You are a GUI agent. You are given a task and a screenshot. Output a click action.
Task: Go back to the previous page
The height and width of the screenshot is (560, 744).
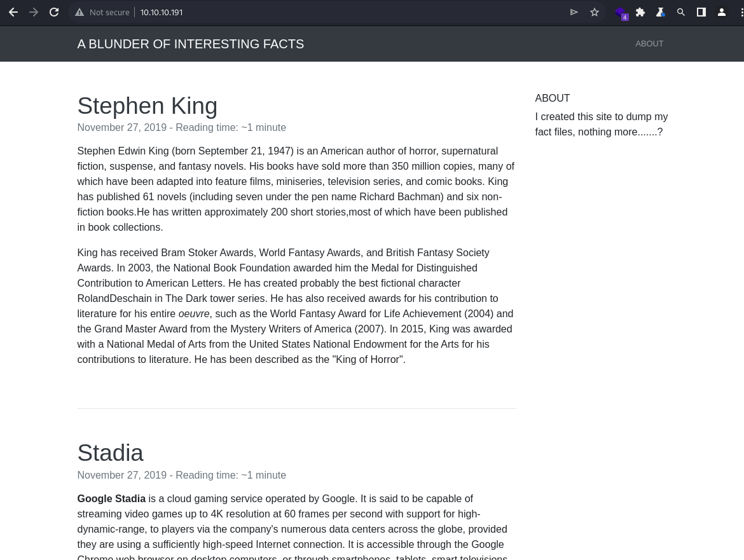[x=13, y=12]
